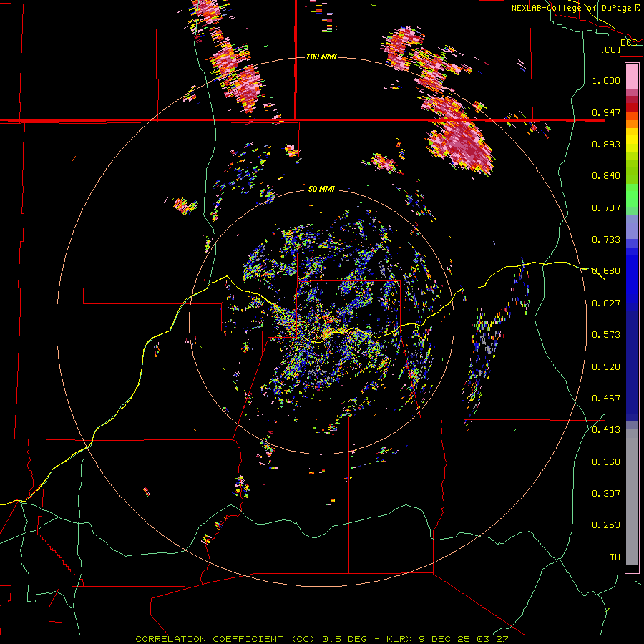The height and width of the screenshot is (644, 644).
Task: Click the 100 NMI range ring label
Action: point(321,57)
